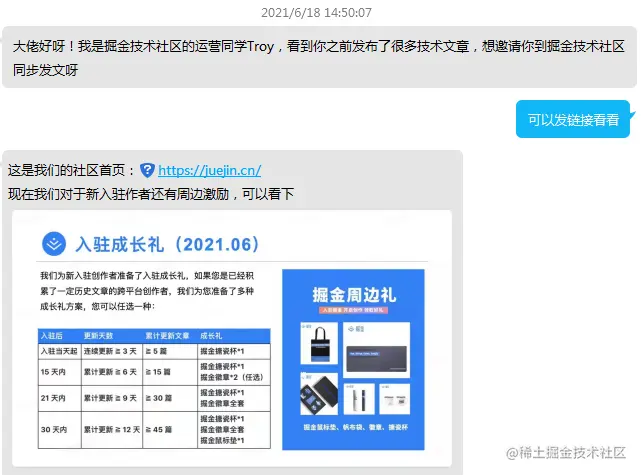Click the blue chevron logo beside 入驻成长礼
The image size is (641, 475).
(54, 244)
